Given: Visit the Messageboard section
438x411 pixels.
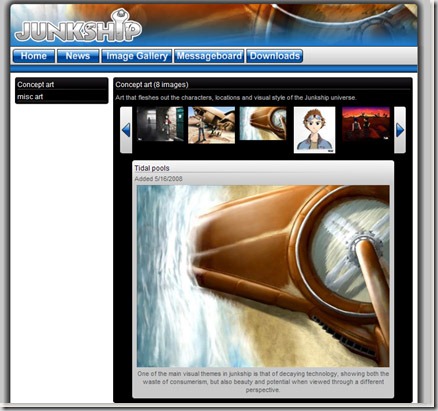Looking at the screenshot, I should tap(209, 56).
